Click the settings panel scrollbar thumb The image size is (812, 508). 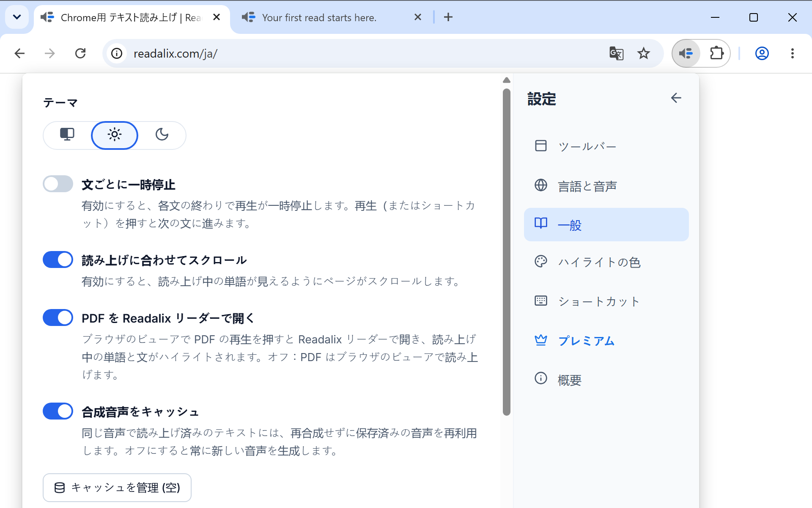tap(507, 252)
